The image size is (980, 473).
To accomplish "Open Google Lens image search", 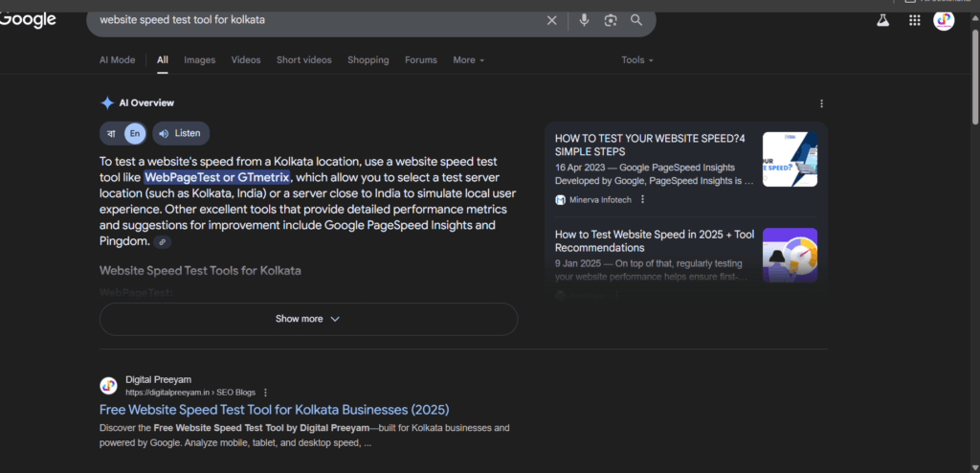I will 611,20.
